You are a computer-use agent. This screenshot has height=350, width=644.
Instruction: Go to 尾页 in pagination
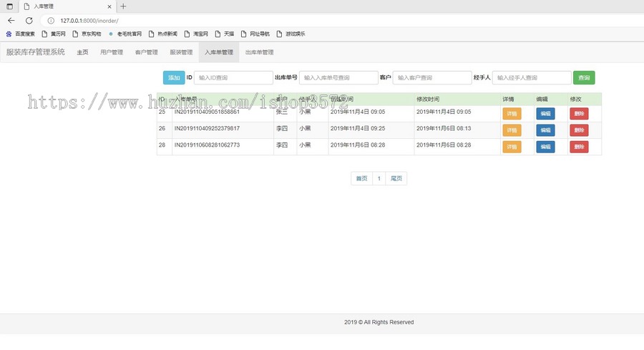coord(396,178)
